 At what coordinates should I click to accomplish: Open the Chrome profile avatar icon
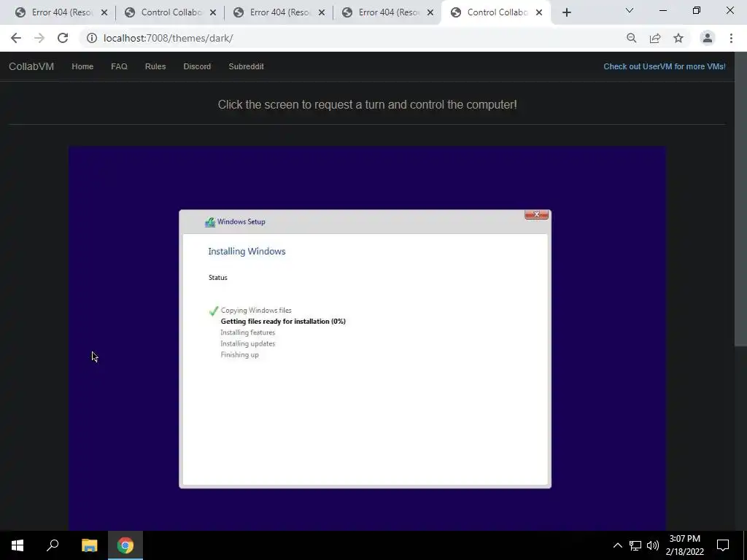pos(708,38)
